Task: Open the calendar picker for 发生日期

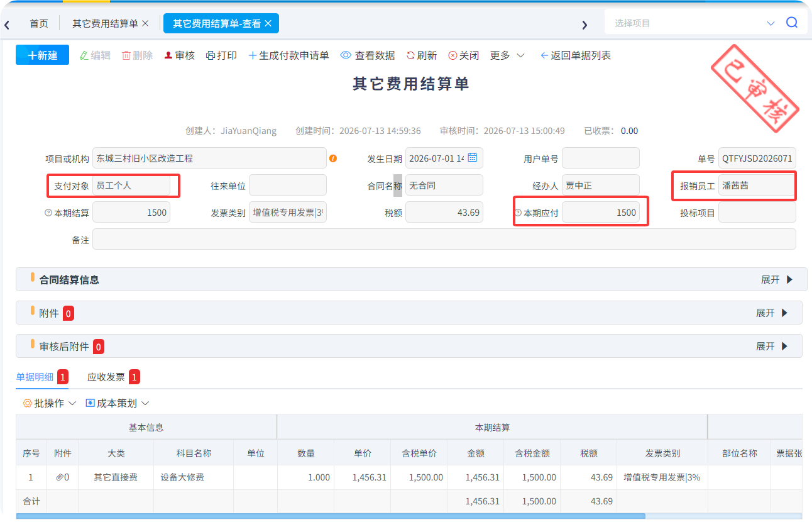Action: [x=473, y=158]
